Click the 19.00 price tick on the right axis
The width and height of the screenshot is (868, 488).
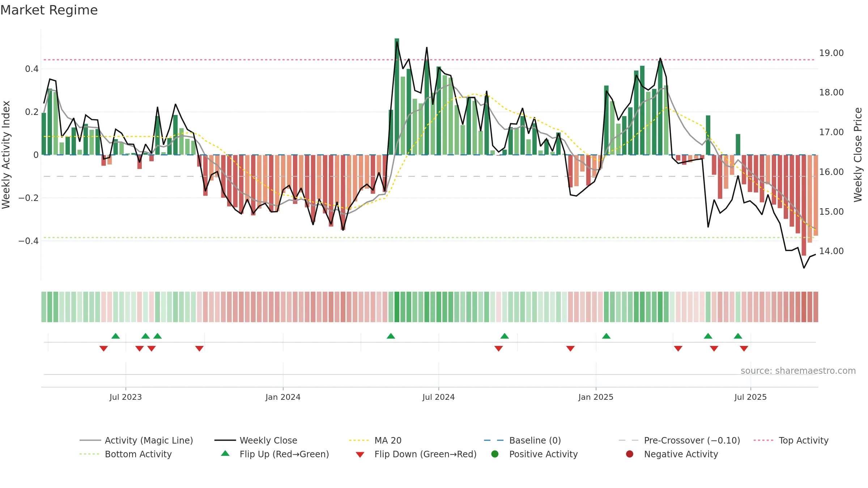[831, 53]
